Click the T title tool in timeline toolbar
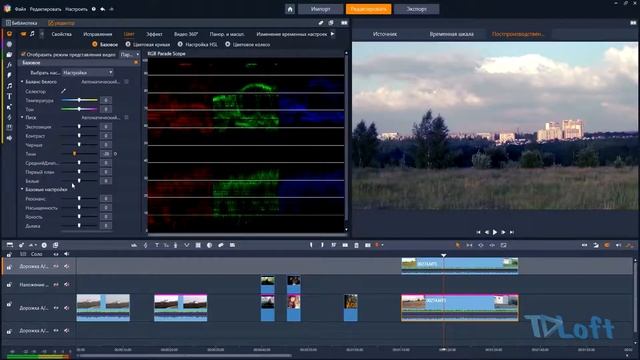 (157, 245)
